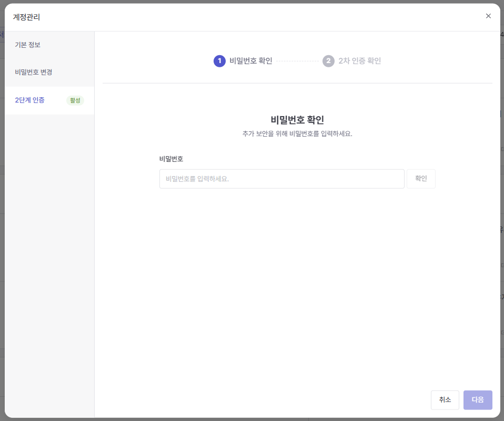This screenshot has height=421, width=504.
Task: Click the bold 비밀번호 확인 heading
Action: 297,120
